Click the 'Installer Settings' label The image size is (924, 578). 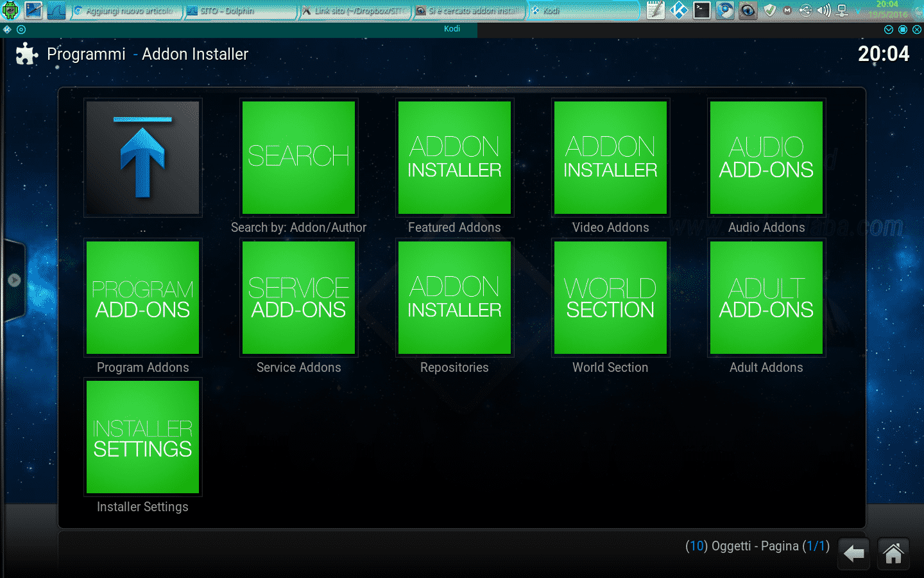[142, 507]
